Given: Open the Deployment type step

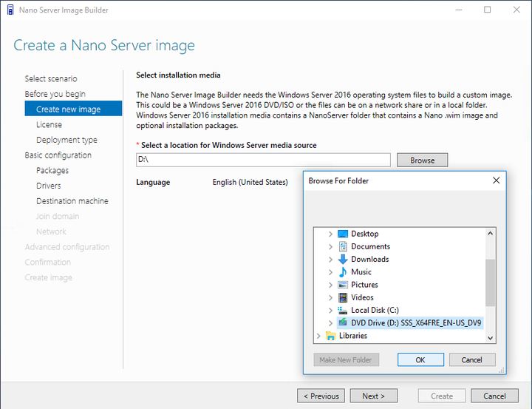Looking at the screenshot, I should click(66, 140).
